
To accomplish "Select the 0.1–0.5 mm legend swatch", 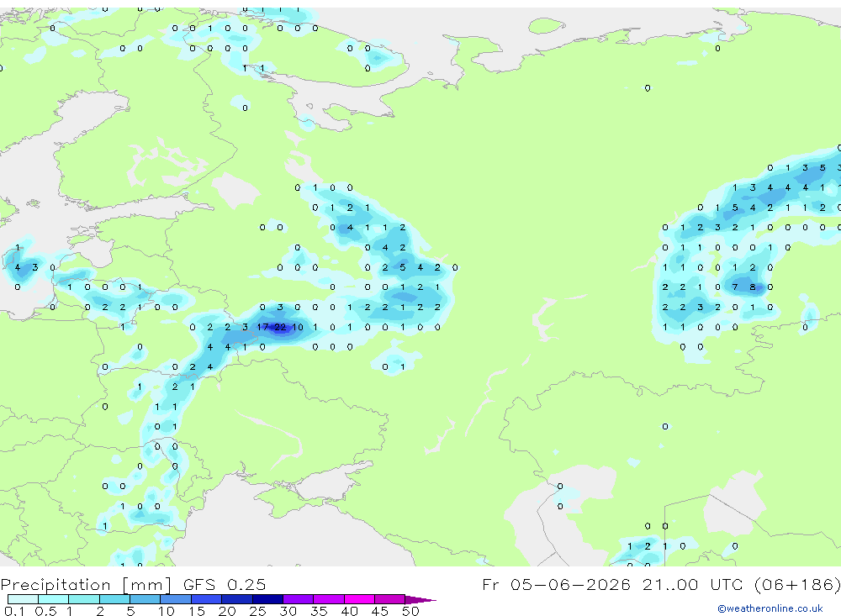I will pos(23,599).
